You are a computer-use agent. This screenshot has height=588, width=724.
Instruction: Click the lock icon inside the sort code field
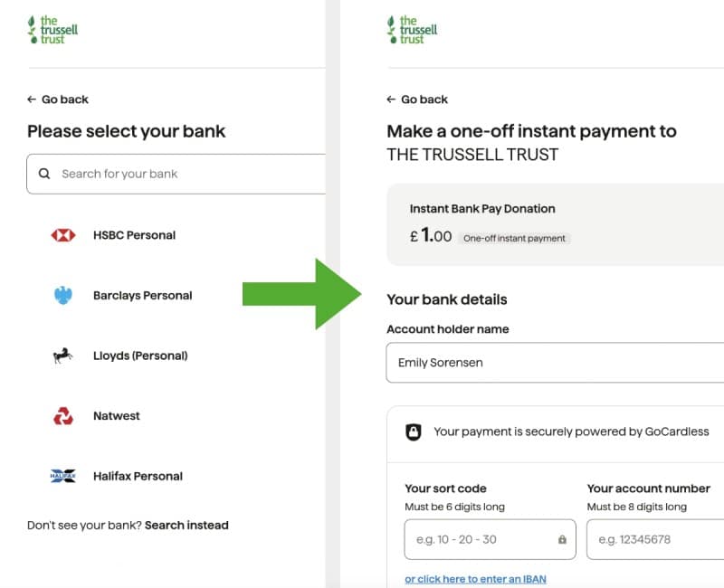[x=562, y=539]
